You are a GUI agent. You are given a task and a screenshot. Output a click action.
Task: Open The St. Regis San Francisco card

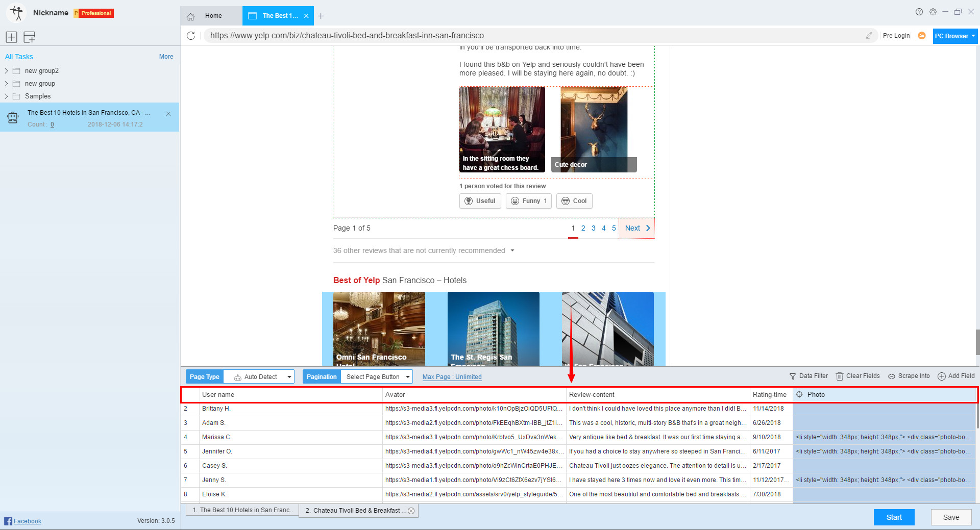[x=494, y=329]
